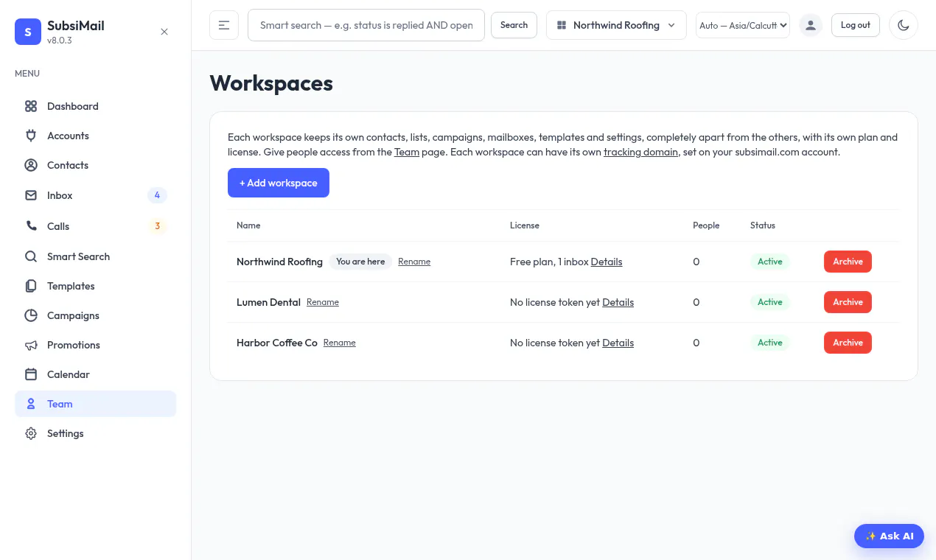Collapse sidebar with hamburger toggle

tap(224, 25)
